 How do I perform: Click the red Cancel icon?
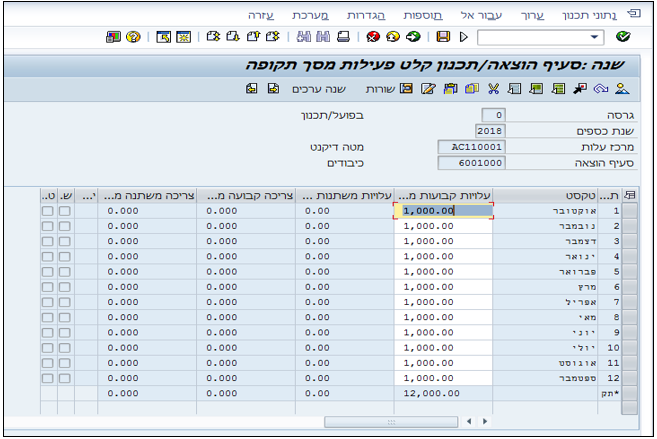pyautogui.click(x=373, y=37)
